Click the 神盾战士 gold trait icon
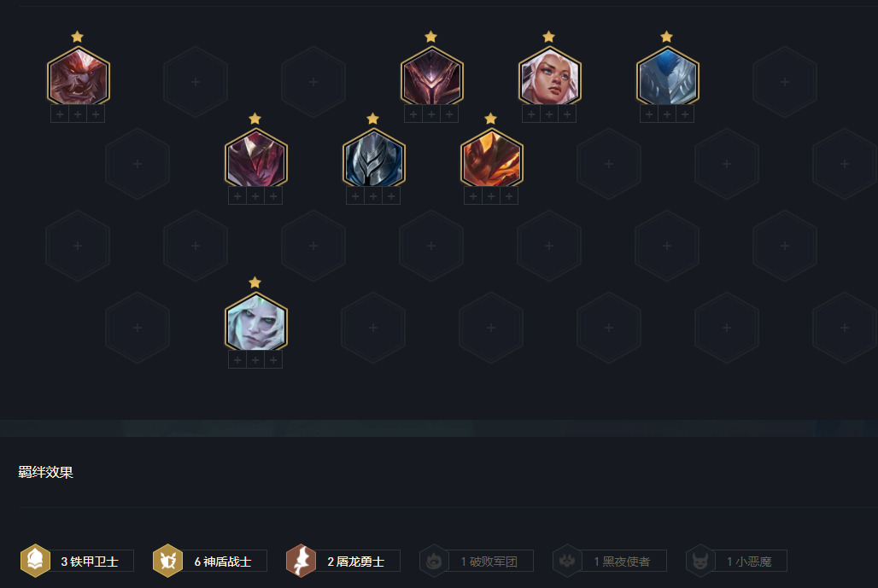The width and height of the screenshot is (878, 588). pos(168,561)
